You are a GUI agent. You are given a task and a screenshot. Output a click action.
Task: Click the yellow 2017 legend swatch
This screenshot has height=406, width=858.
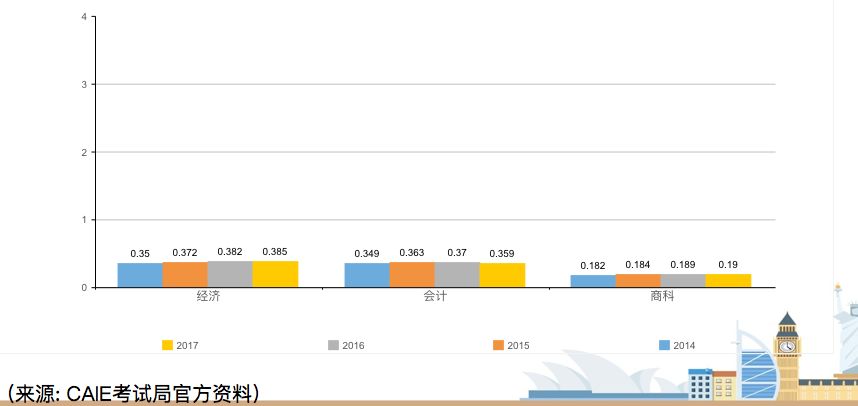click(x=168, y=345)
